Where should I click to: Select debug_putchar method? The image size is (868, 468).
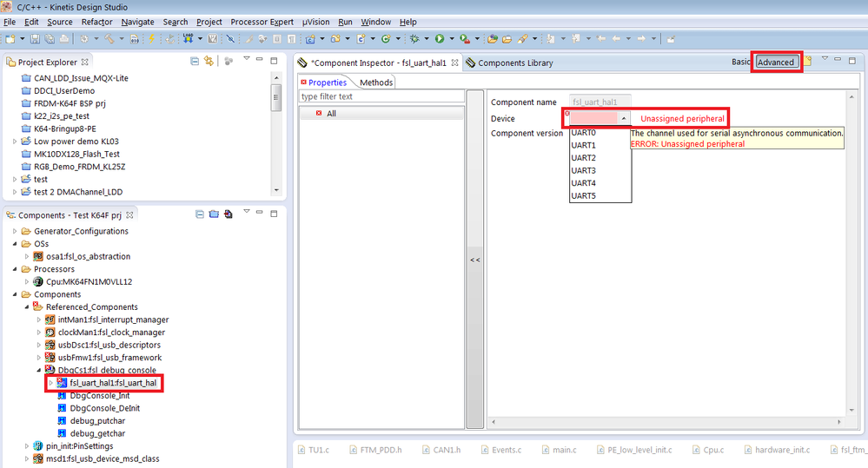coord(97,421)
